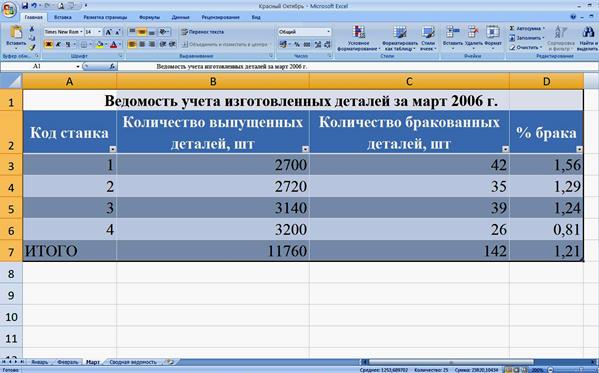Click the insert function fx icon
The width and height of the screenshot is (599, 373).
112,66
